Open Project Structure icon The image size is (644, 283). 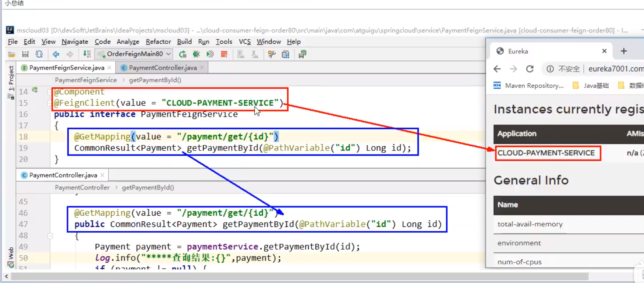point(285,54)
